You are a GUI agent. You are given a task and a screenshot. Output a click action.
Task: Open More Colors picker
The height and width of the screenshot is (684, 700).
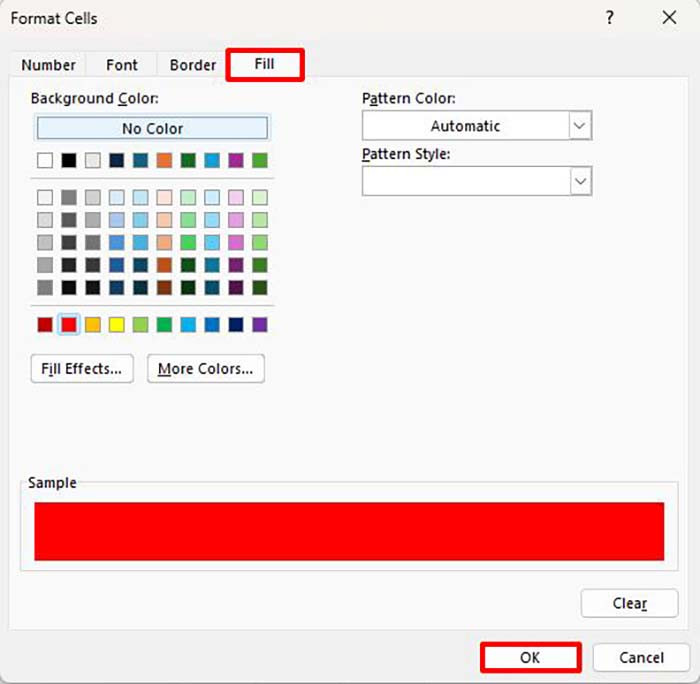tap(206, 369)
